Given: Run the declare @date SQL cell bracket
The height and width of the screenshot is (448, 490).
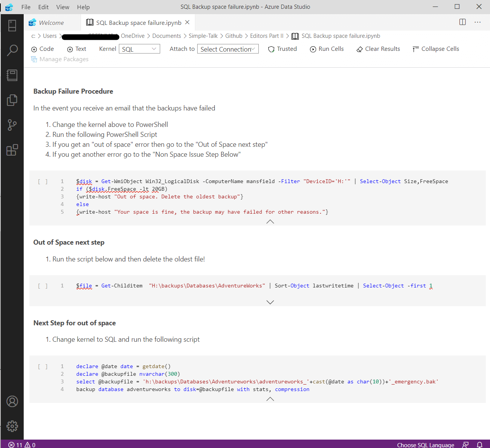Looking at the screenshot, I should (x=43, y=367).
